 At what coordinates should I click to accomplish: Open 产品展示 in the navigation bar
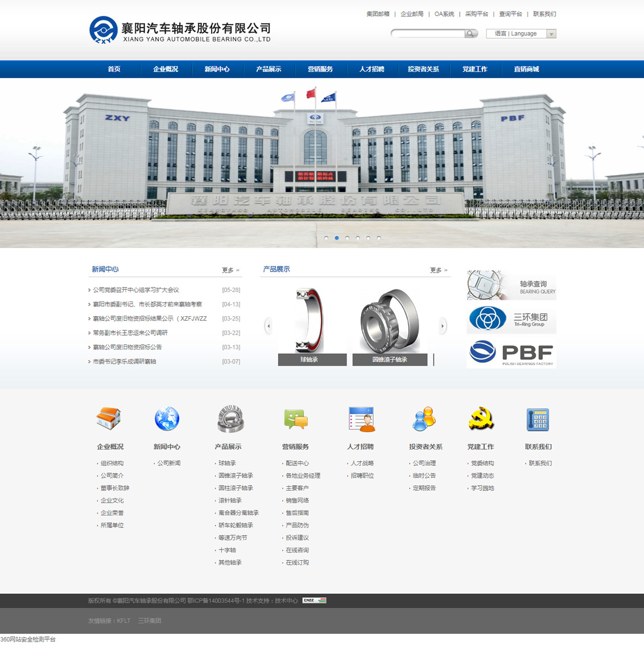pos(269,69)
